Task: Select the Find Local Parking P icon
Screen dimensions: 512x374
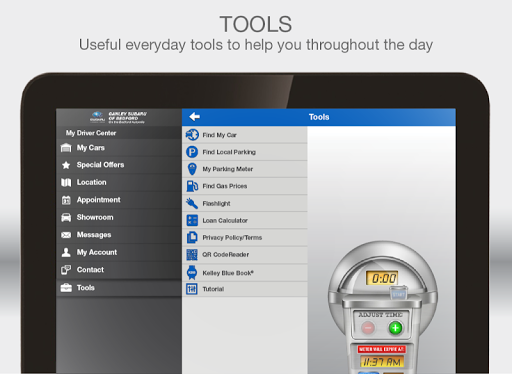Action: point(192,152)
